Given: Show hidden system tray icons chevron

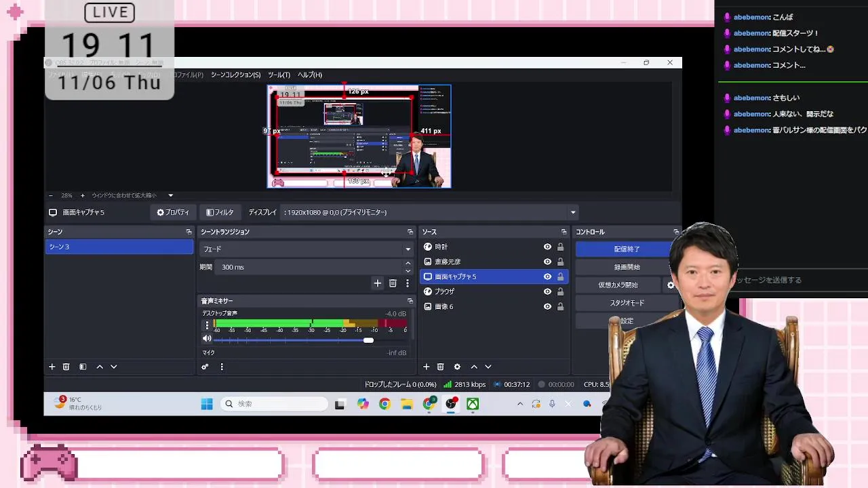Looking at the screenshot, I should click(520, 404).
